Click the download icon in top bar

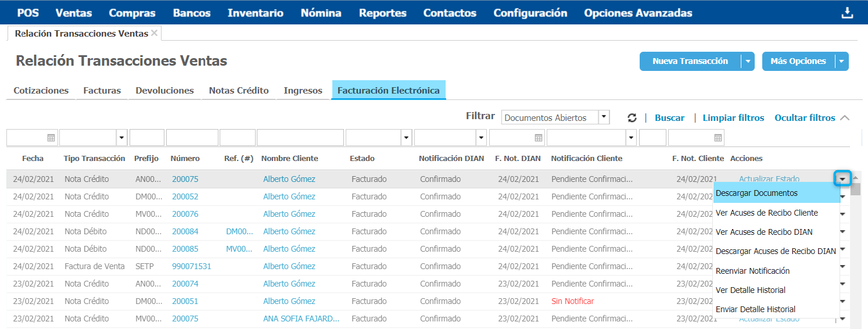847,13
